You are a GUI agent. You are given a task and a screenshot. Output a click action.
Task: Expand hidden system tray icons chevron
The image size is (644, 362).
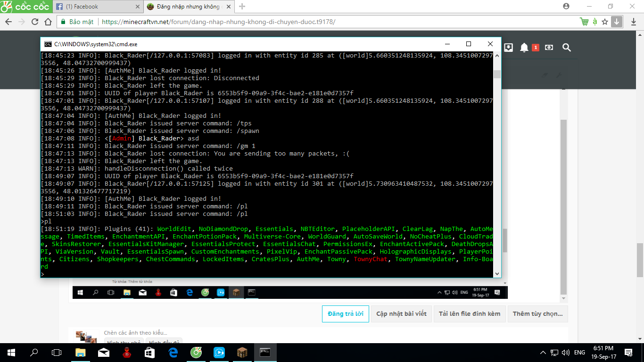pos(542,353)
